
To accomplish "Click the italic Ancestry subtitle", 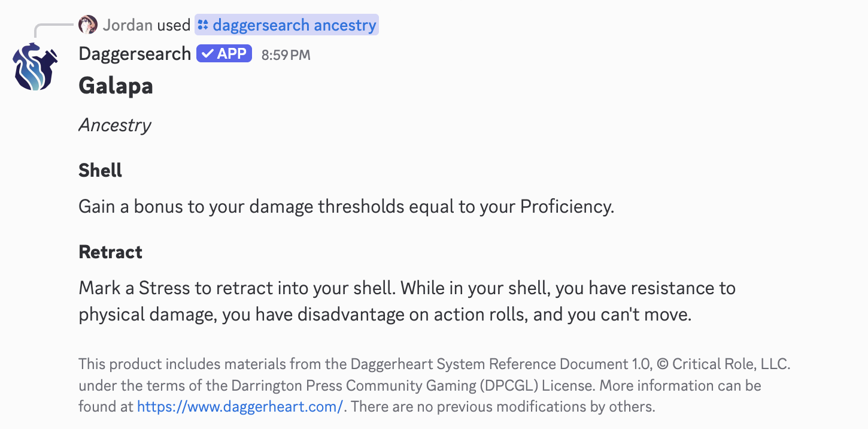I will pos(115,125).
